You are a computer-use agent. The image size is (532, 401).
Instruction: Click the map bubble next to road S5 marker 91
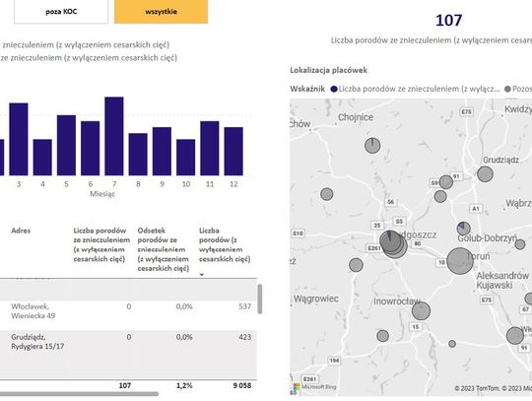tap(446, 182)
